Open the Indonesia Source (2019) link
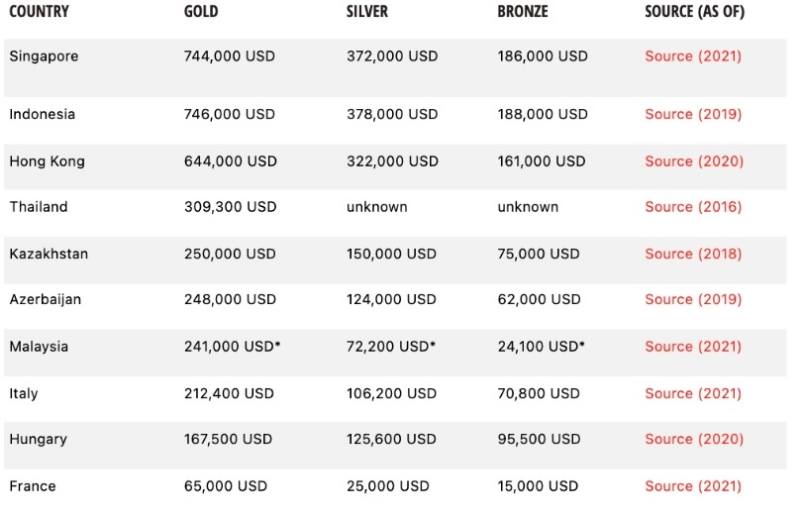Viewport: 797px width, 514px height. coord(693,114)
